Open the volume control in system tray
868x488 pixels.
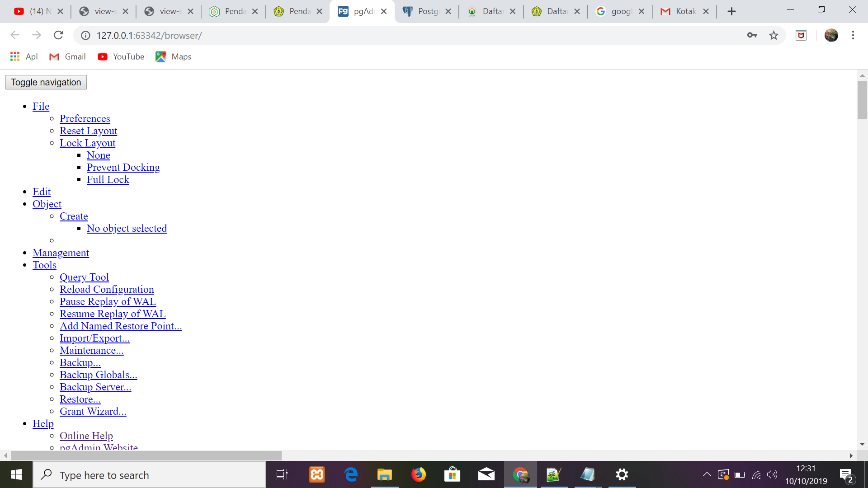click(x=772, y=474)
